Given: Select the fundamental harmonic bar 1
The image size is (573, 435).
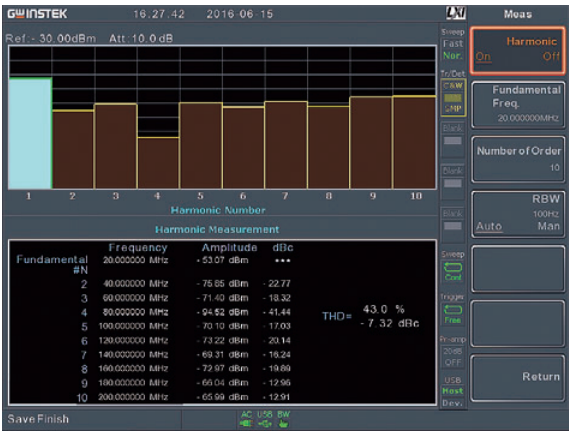Looking at the screenshot, I should (x=30, y=133).
